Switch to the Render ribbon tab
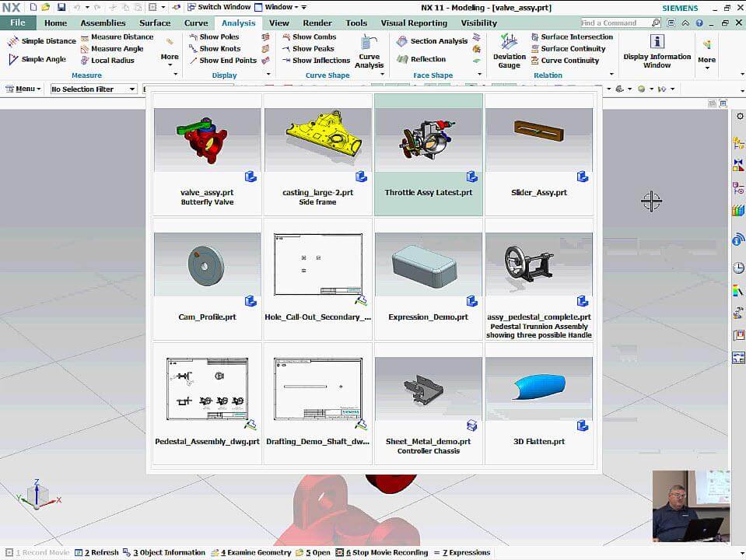 coord(317,23)
